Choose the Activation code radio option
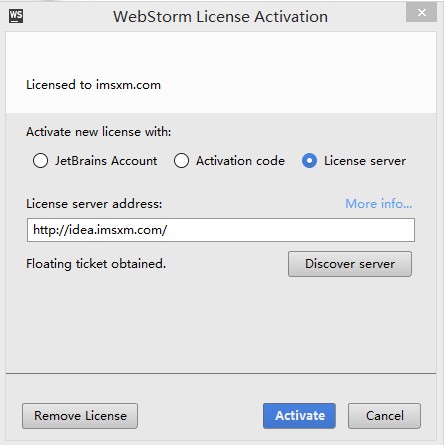This screenshot has height=445, width=444. (x=181, y=161)
